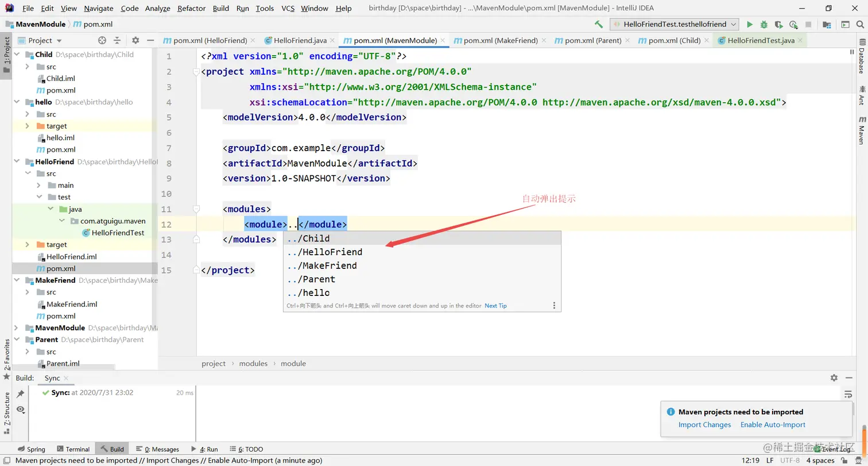Open the VCS menu
The width and height of the screenshot is (868, 466).
coord(288,9)
